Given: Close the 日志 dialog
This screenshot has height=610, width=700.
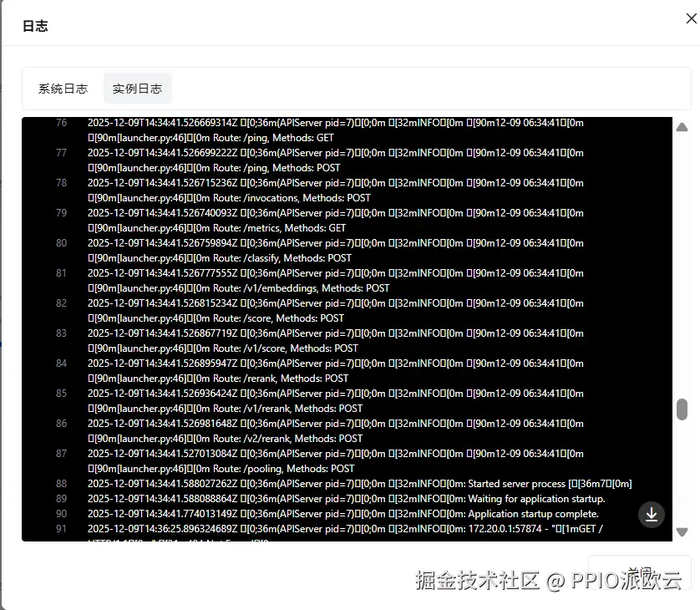Looking at the screenshot, I should [x=691, y=18].
